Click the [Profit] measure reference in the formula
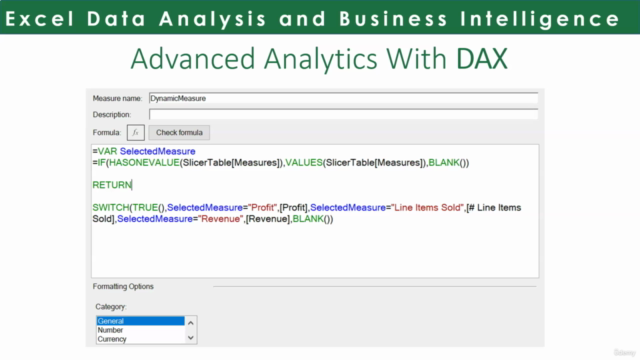Image resolution: width=640 pixels, height=360 pixels. click(x=293, y=207)
